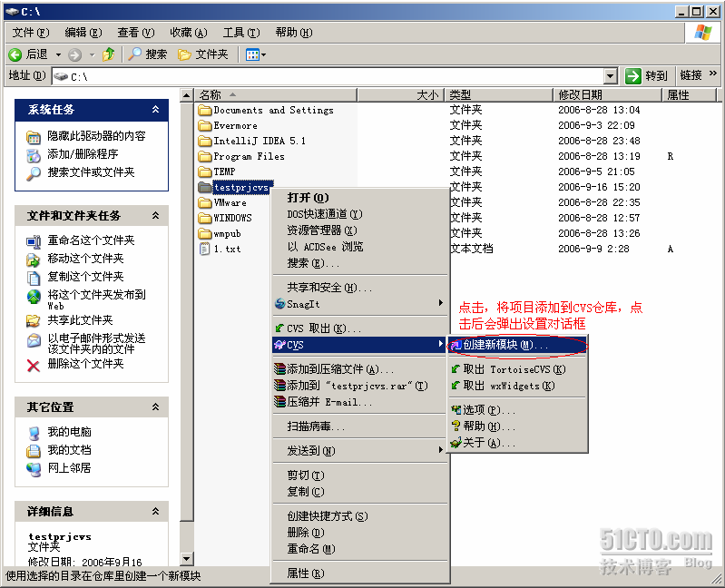Sort by the 大小 column header
The width and height of the screenshot is (725, 588).
point(400,94)
